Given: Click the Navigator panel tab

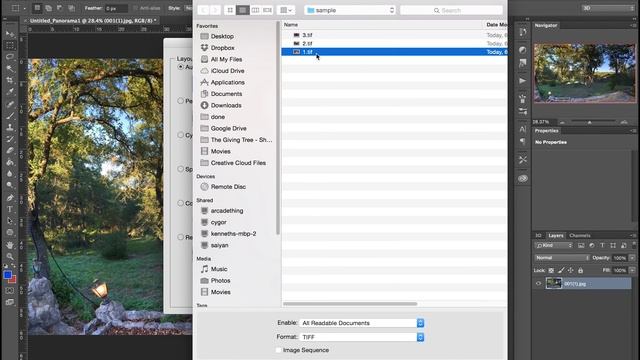Looking at the screenshot, I should [x=546, y=25].
